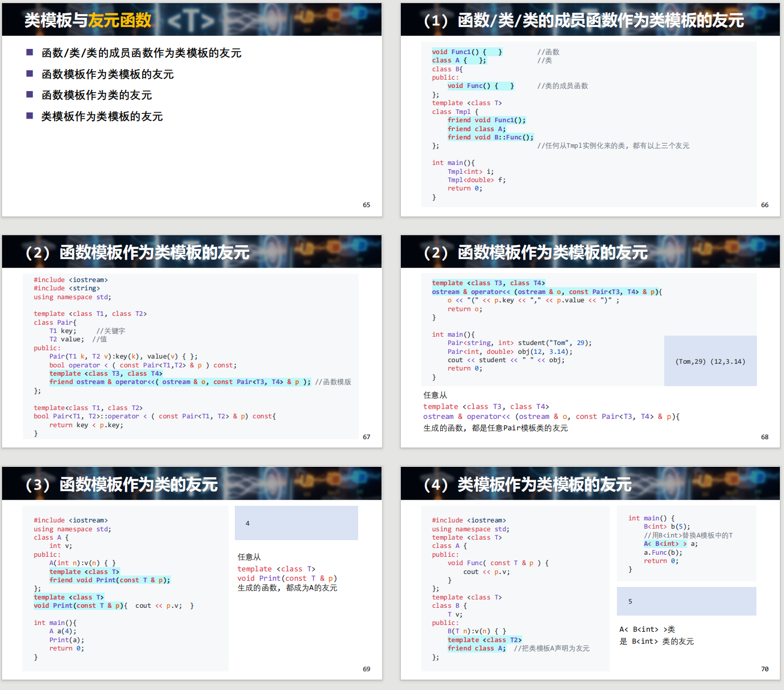Select the code line friend void Print(const T & p);
Viewport: 784px width, 690px height.
(x=110, y=580)
